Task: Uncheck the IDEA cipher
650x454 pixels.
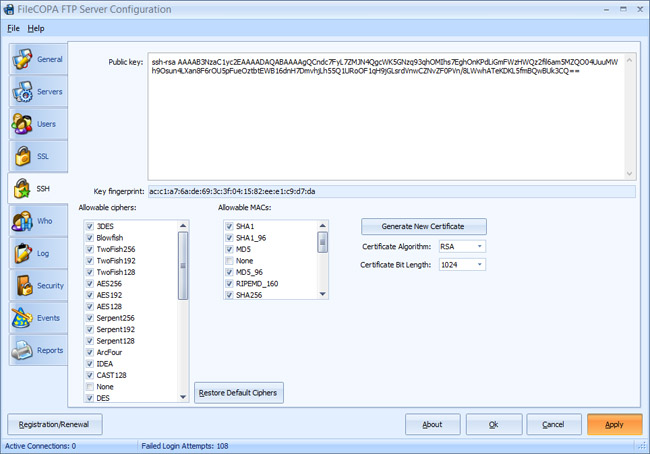Action: [90, 364]
